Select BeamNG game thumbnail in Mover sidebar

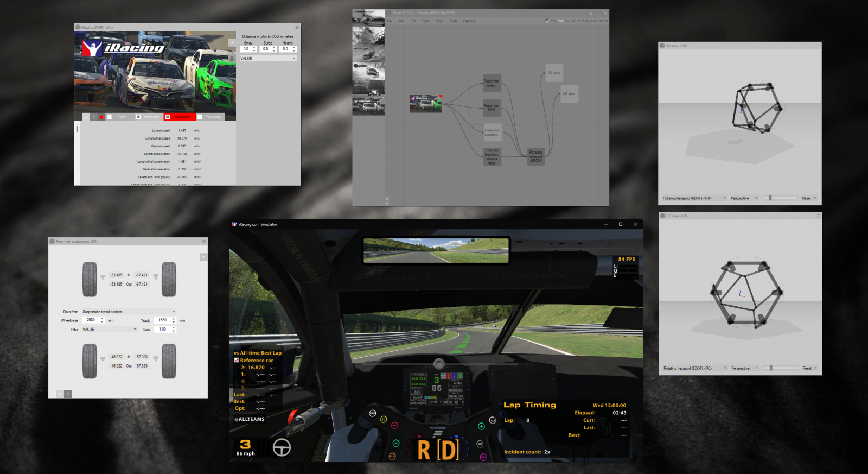coord(368,18)
